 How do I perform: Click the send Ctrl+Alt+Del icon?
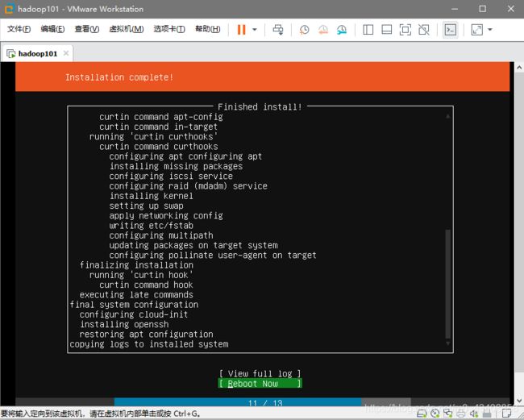click(278, 30)
